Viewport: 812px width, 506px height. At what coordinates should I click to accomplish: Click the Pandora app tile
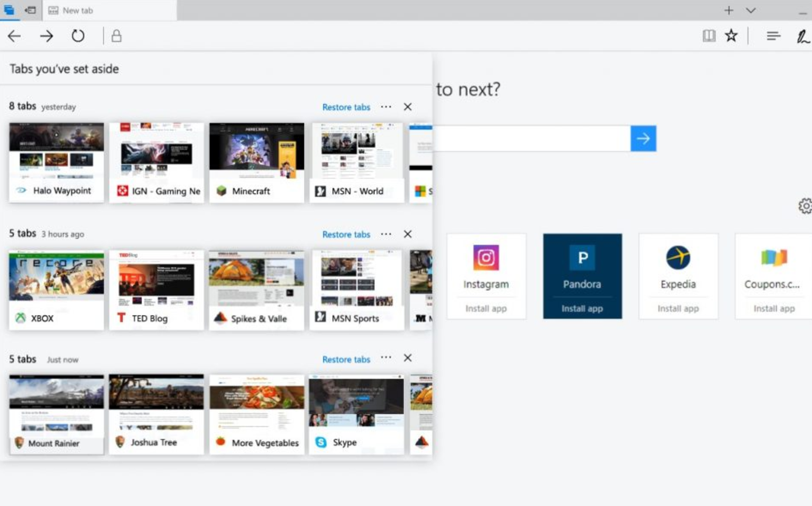point(582,276)
